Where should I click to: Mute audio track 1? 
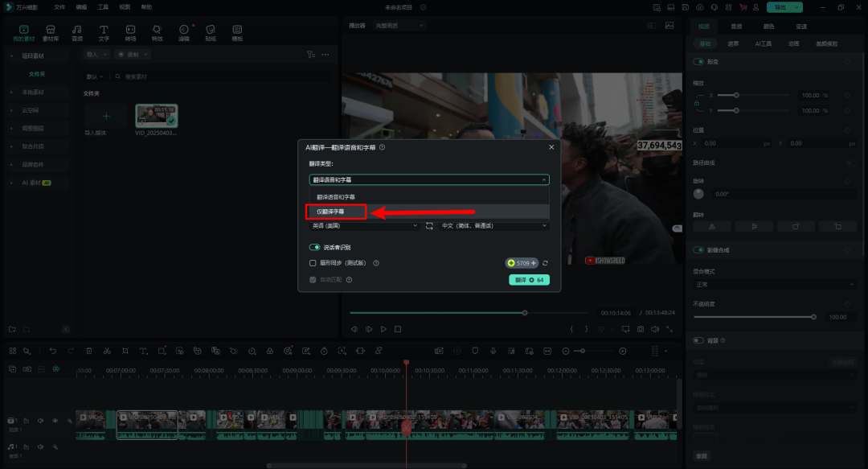[x=40, y=446]
